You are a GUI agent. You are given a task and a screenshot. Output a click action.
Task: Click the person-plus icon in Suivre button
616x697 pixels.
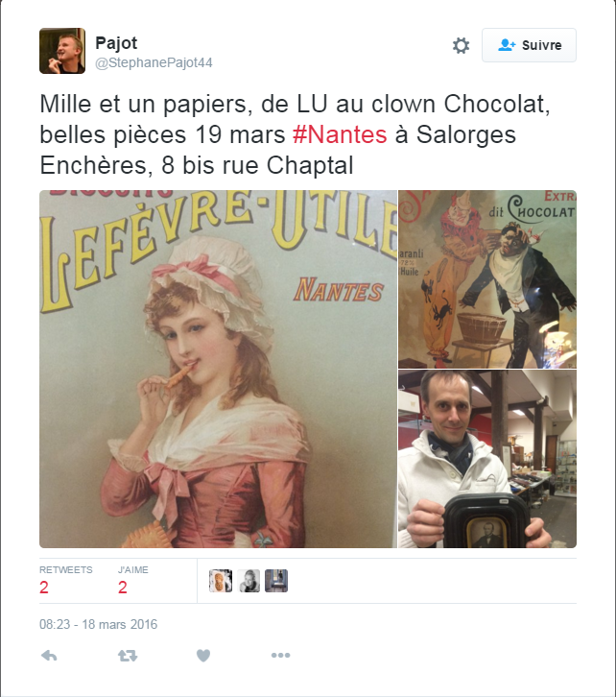click(x=507, y=45)
